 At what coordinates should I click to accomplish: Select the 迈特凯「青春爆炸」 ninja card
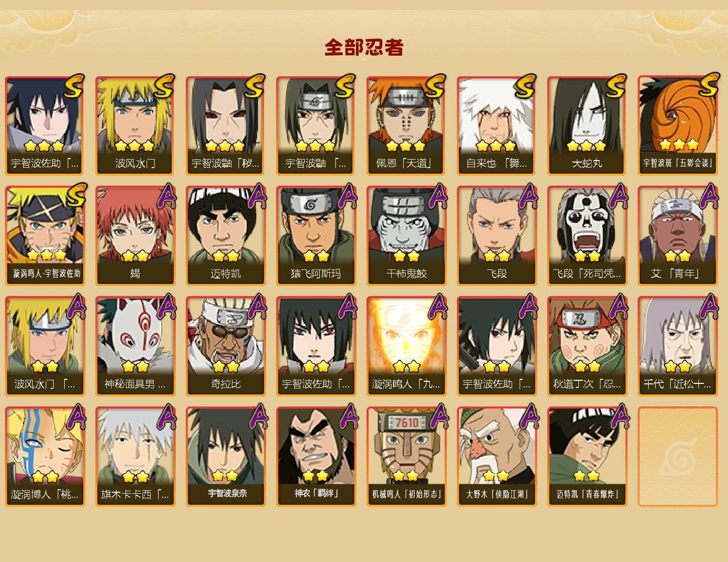coord(587,457)
